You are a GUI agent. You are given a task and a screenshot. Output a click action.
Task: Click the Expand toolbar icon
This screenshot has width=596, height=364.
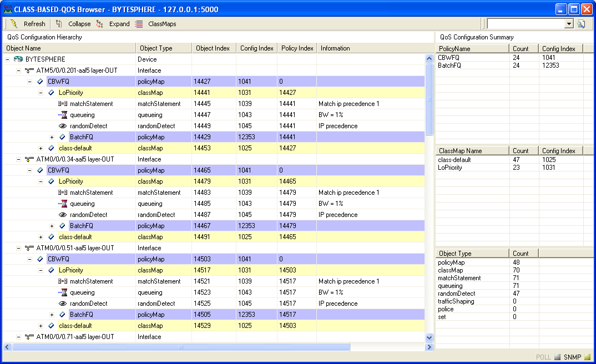pyautogui.click(x=100, y=24)
